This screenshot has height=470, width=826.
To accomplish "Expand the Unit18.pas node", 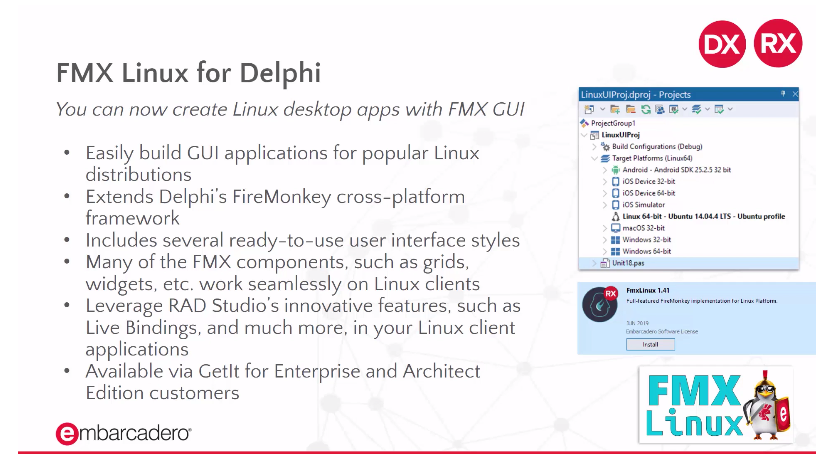I will click(x=594, y=263).
